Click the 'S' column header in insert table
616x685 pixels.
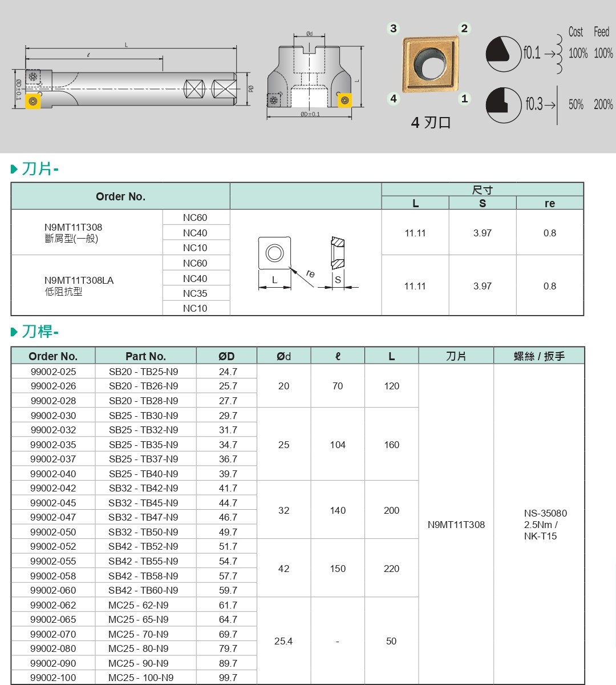coord(483,203)
